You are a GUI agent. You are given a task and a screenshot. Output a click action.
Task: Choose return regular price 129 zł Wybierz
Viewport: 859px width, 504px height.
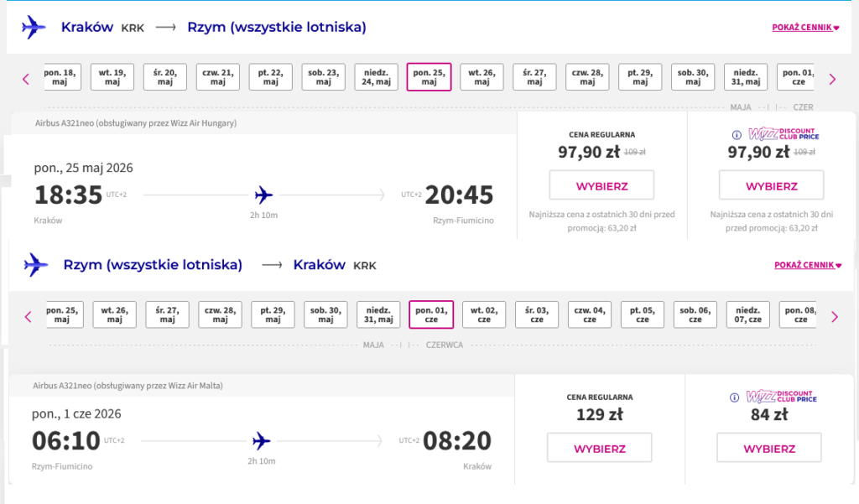(x=599, y=449)
